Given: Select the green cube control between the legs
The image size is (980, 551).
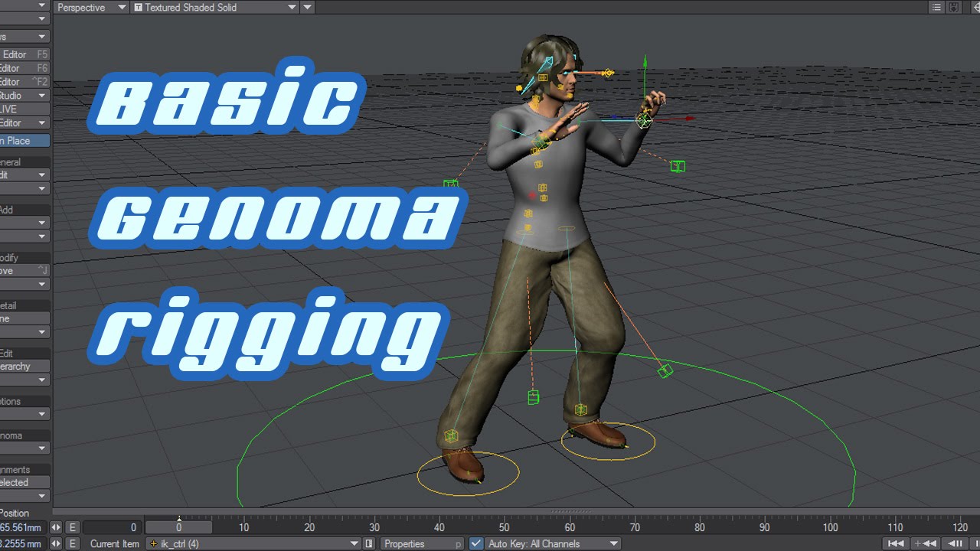Looking at the screenshot, I should click(534, 397).
